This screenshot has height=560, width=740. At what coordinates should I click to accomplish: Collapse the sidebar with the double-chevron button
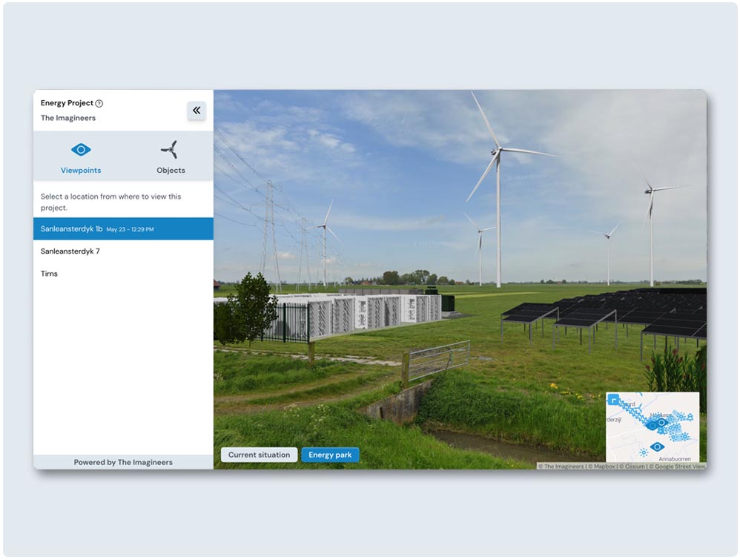(196, 111)
